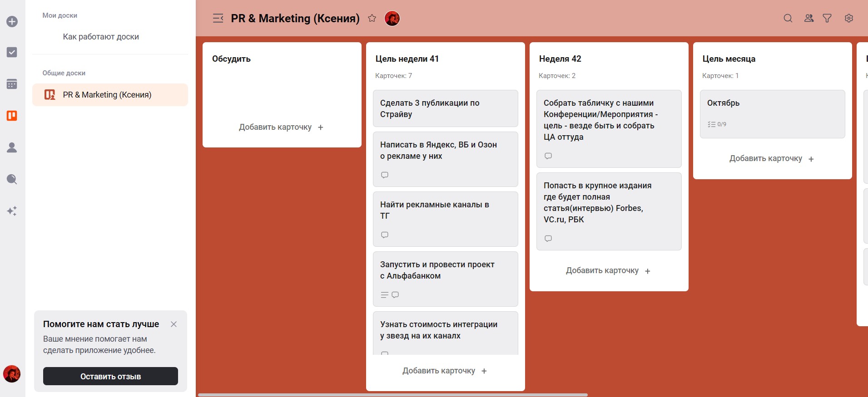Open the contacts person icon in sidebar
Viewport: 868px width, 397px height.
click(x=12, y=147)
